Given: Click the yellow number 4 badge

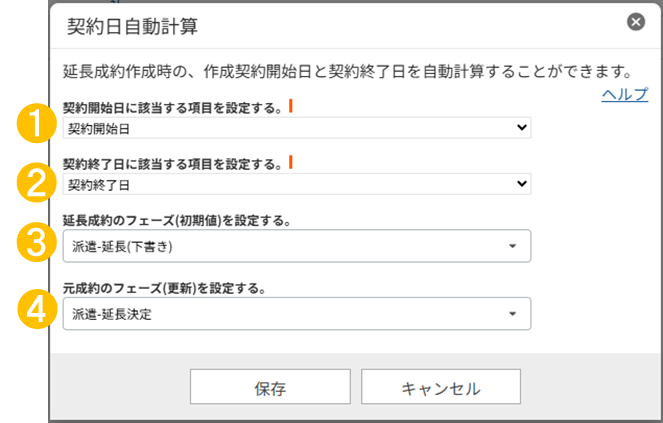Looking at the screenshot, I should click(36, 311).
